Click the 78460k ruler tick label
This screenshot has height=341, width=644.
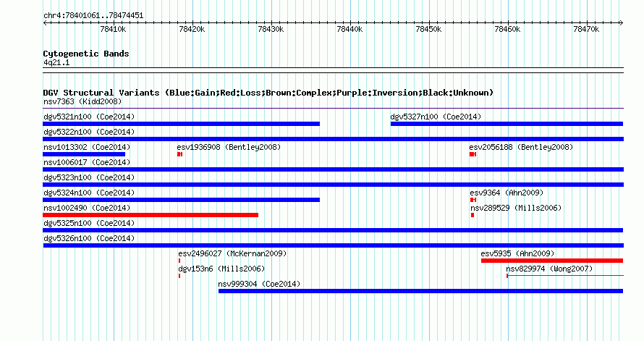coord(507,29)
